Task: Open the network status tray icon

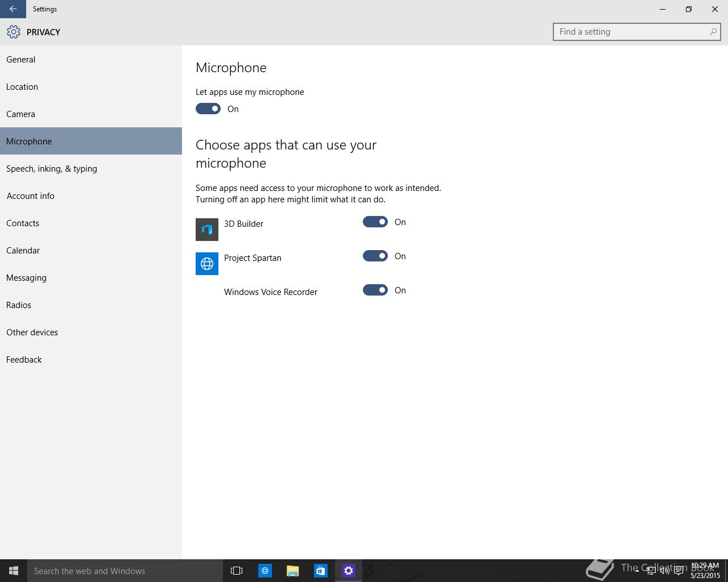Action: [651, 571]
